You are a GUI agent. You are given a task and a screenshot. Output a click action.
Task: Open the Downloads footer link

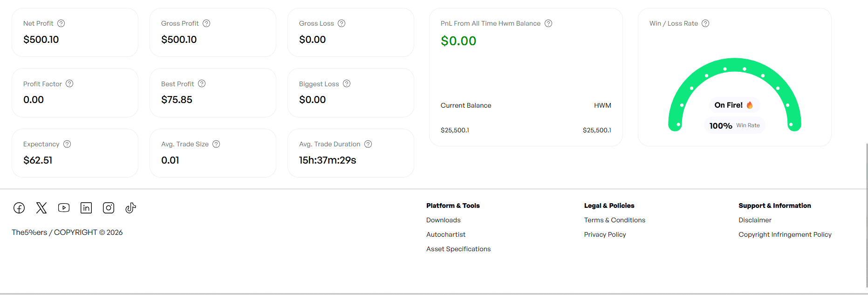[x=443, y=220]
